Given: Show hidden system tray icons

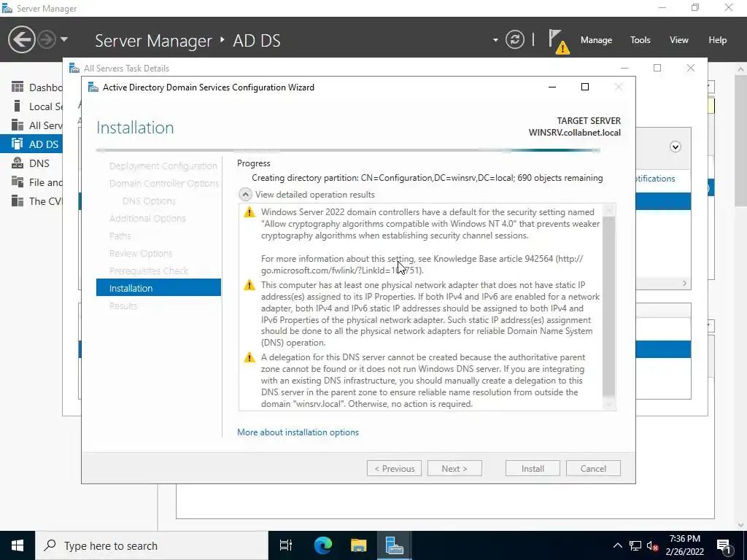Looking at the screenshot, I should (617, 545).
